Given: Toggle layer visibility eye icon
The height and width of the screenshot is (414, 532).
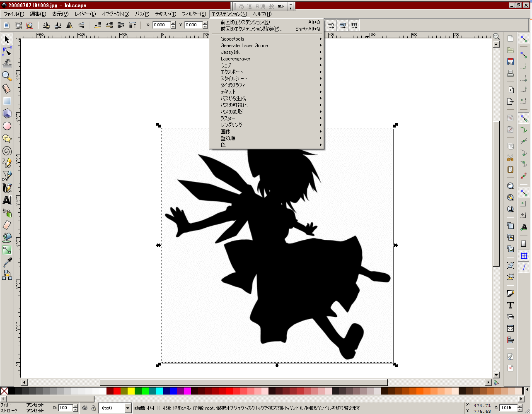Looking at the screenshot, I should coord(85,408).
